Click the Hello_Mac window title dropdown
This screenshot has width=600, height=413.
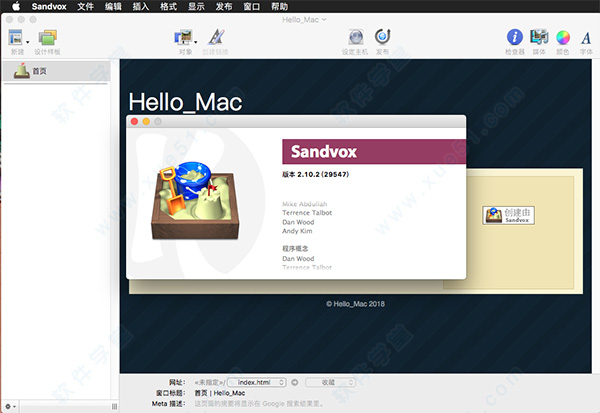pos(304,20)
